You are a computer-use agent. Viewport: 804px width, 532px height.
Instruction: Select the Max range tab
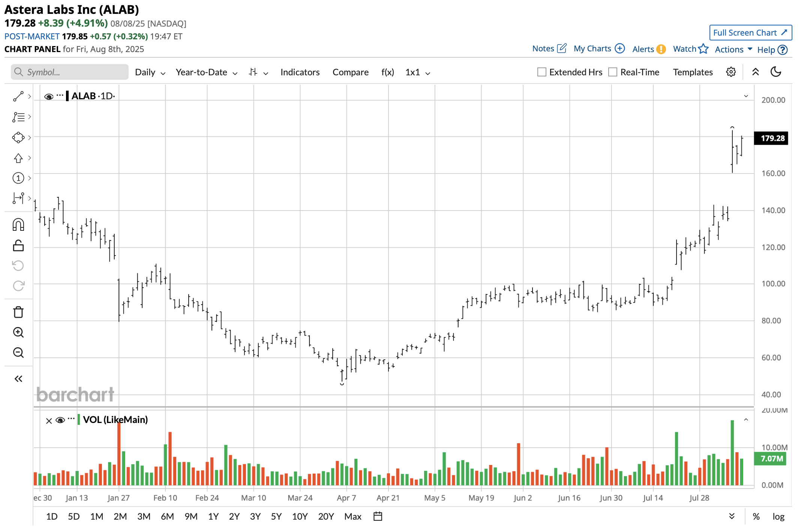353,517
